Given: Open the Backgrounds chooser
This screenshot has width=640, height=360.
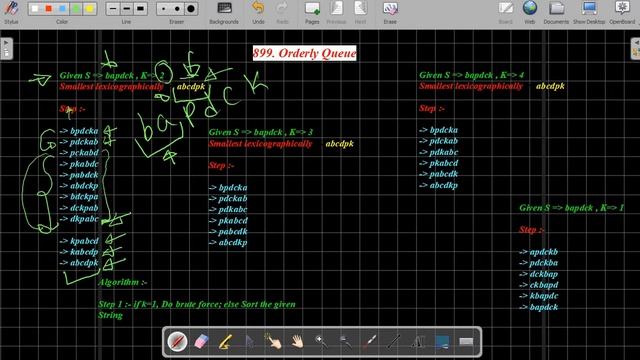Looking at the screenshot, I should [224, 12].
